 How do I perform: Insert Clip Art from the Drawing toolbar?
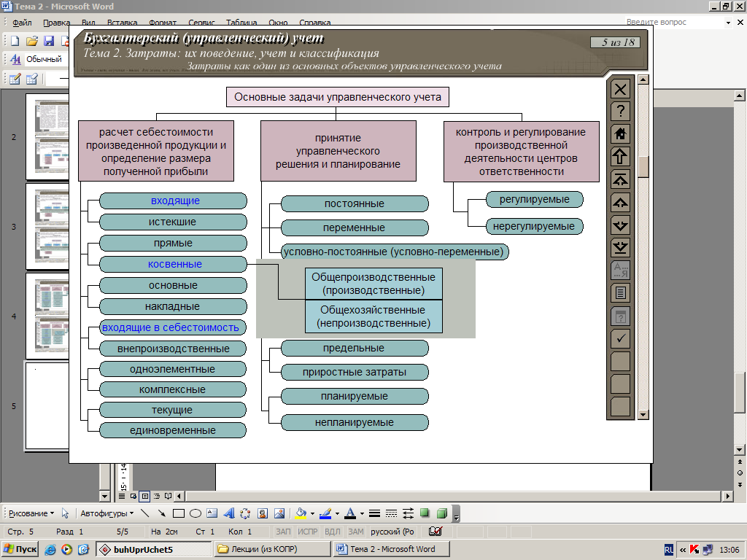263,513
